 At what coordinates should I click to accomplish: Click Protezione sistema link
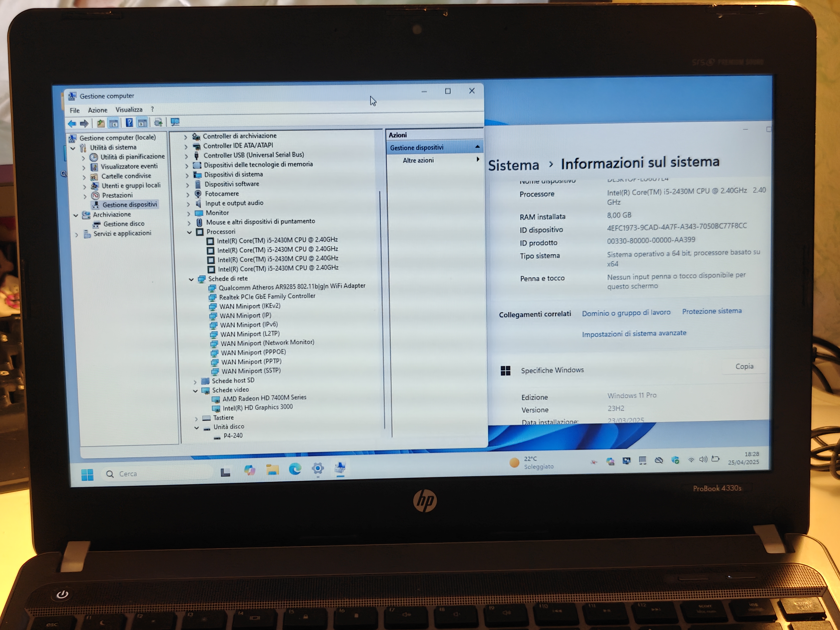(712, 311)
